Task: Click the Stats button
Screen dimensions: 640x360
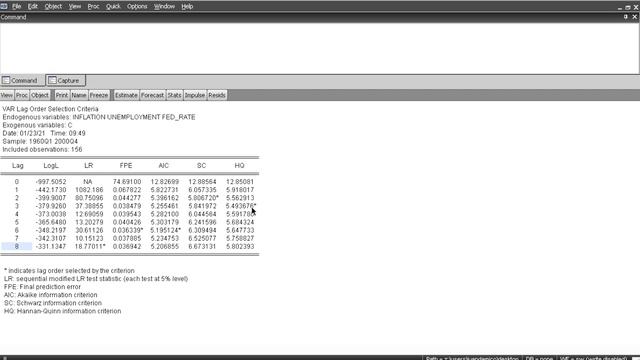Action: [174, 95]
